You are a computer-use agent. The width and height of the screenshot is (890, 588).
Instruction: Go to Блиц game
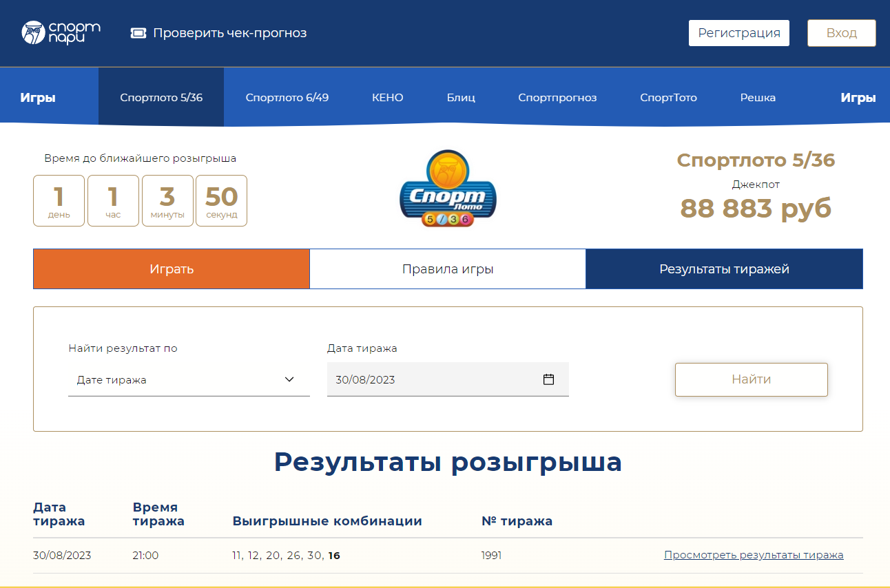461,98
